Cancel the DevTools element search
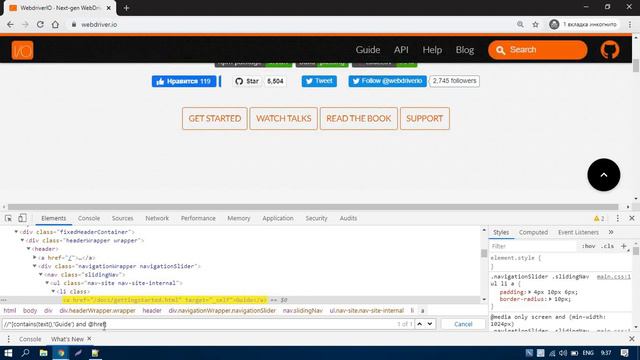Viewport: 640px width, 360px height. [463, 324]
